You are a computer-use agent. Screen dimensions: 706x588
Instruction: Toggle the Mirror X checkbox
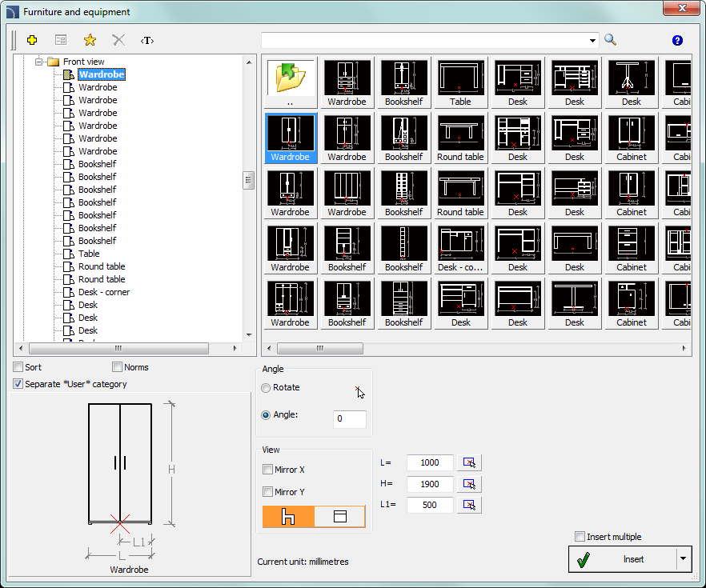click(267, 470)
